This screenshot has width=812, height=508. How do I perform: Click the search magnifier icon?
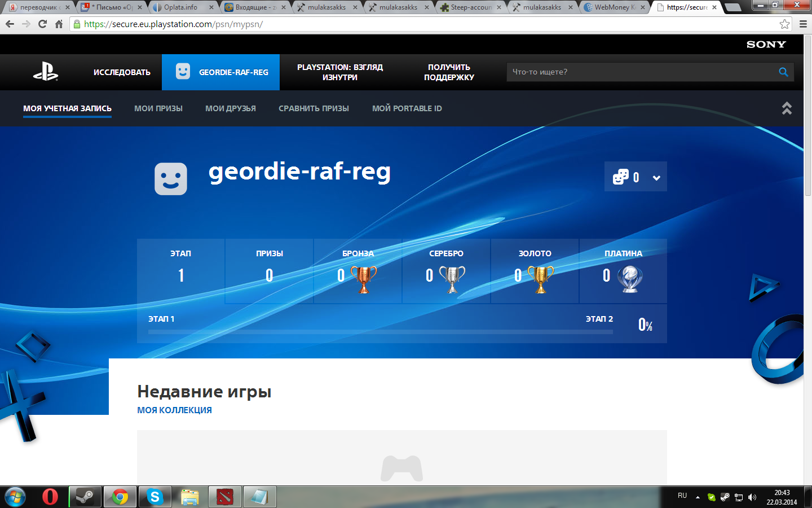coord(783,72)
